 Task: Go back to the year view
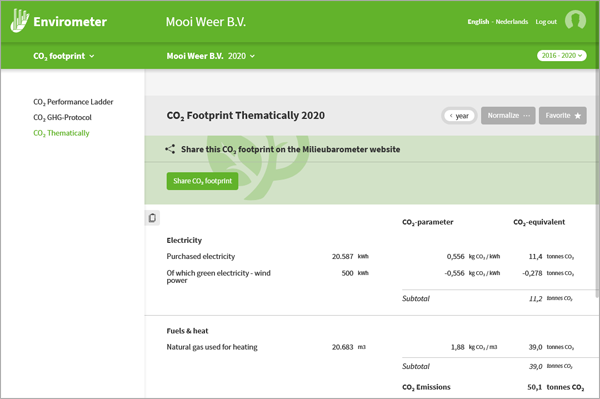459,116
